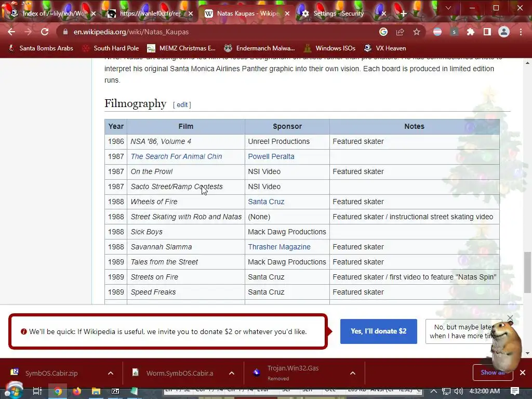Open the SymbOS.Cabir.zip download item
Screen dimensions: 532x399
point(51,373)
